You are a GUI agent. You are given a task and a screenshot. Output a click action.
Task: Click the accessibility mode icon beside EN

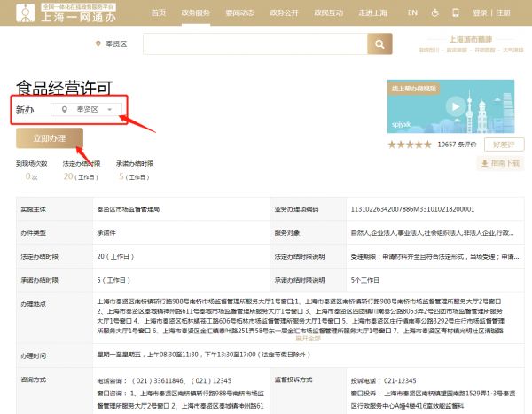pos(434,13)
